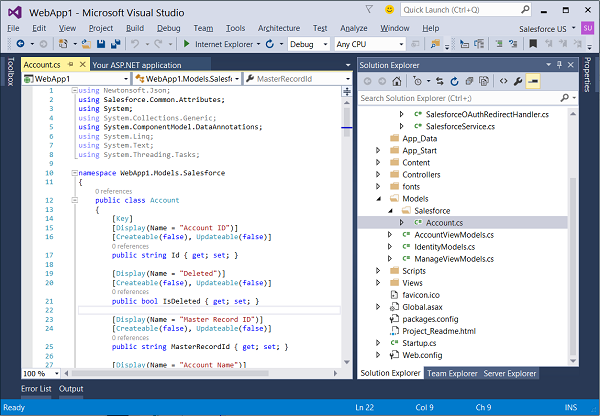
Task: Open the Server Explorer tab
Action: pos(509,374)
